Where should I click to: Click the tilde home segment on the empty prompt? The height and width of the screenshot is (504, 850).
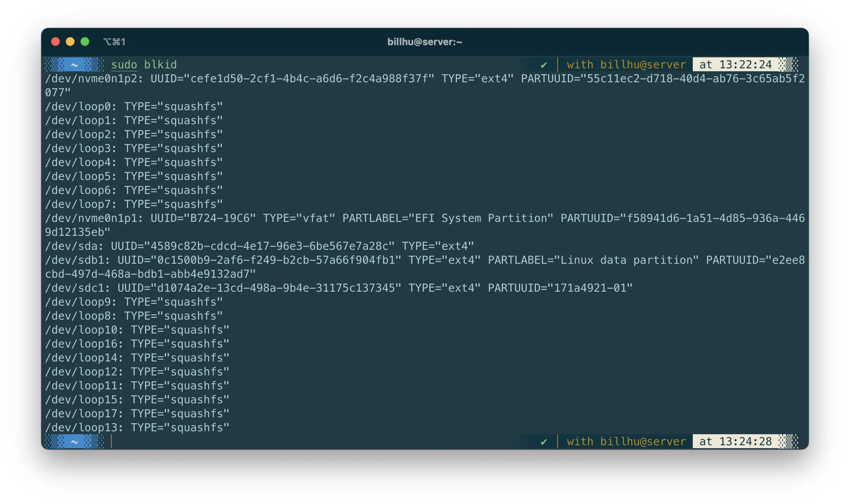[75, 442]
